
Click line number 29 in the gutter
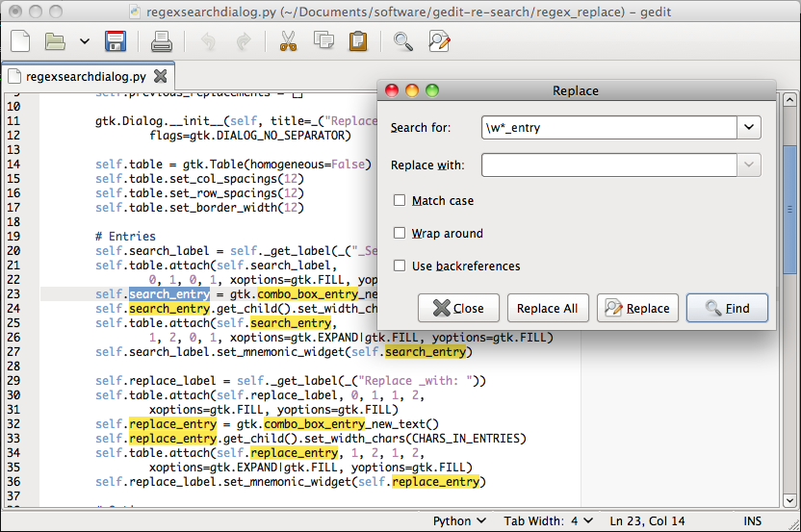click(x=13, y=381)
